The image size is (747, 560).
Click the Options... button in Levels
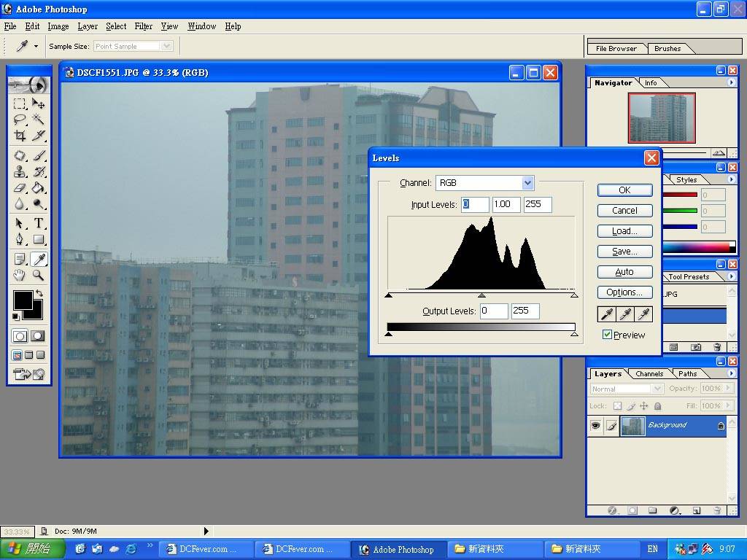pyautogui.click(x=624, y=292)
